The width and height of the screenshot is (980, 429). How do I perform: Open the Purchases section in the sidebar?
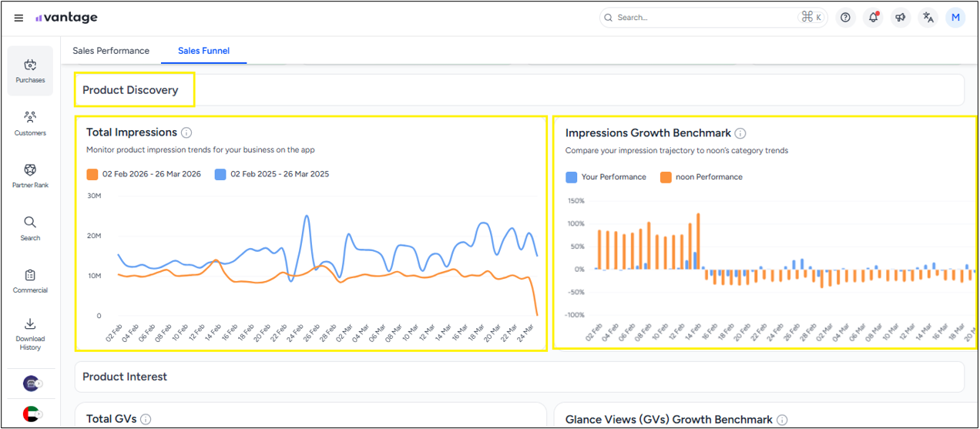tap(30, 71)
